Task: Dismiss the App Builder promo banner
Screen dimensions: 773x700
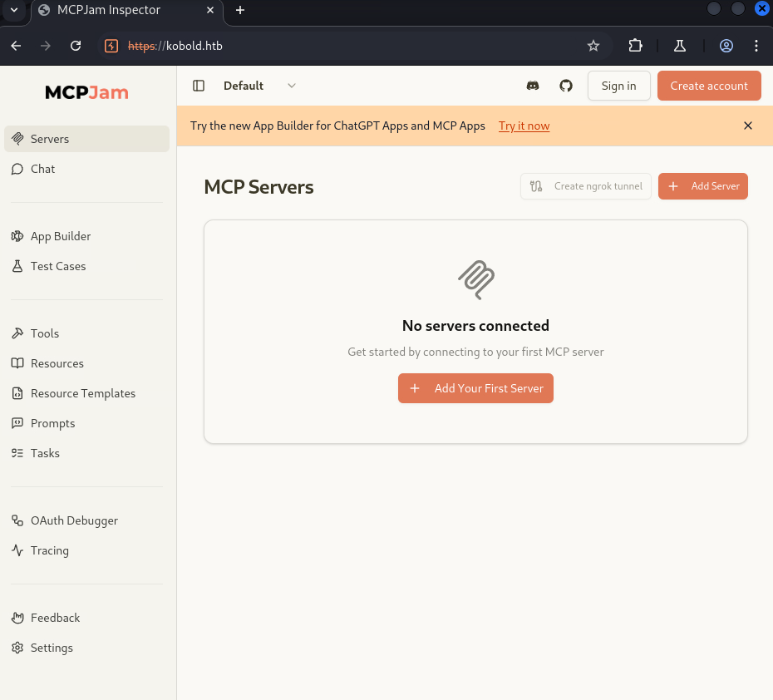Action: pos(747,126)
